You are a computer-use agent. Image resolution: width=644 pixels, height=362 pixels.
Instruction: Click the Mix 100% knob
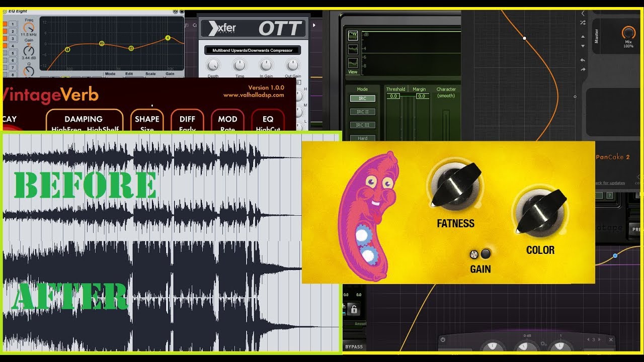(x=628, y=33)
